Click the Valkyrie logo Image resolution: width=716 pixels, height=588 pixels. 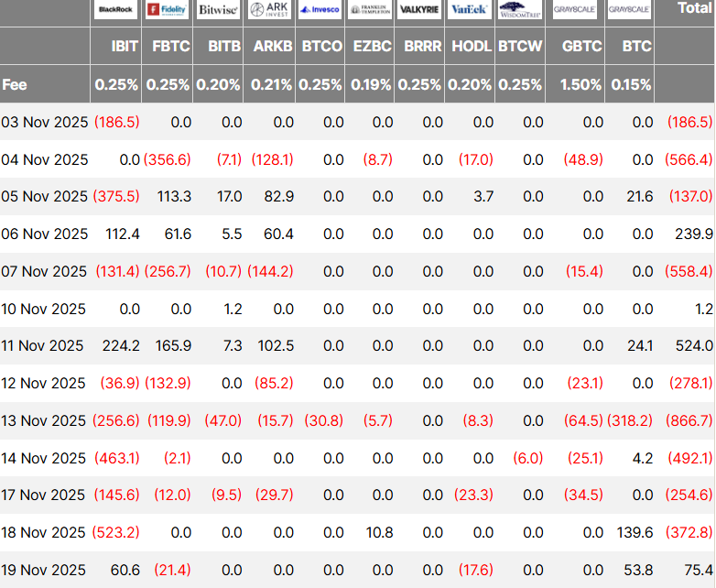pos(421,10)
